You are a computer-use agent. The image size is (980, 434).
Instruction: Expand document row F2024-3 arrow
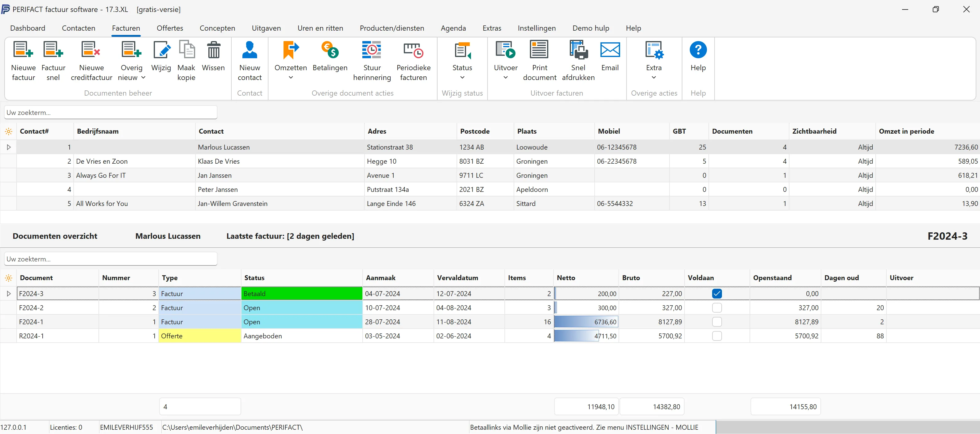pos(8,294)
